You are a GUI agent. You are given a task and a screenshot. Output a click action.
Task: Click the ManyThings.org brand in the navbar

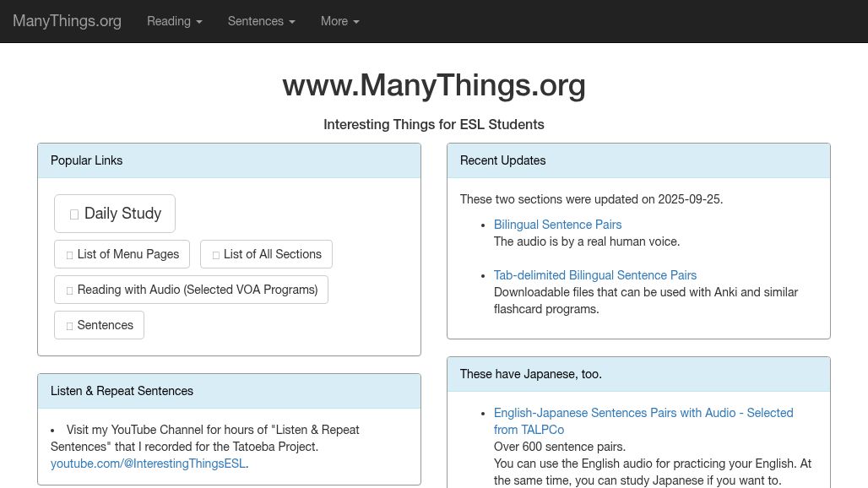[67, 21]
